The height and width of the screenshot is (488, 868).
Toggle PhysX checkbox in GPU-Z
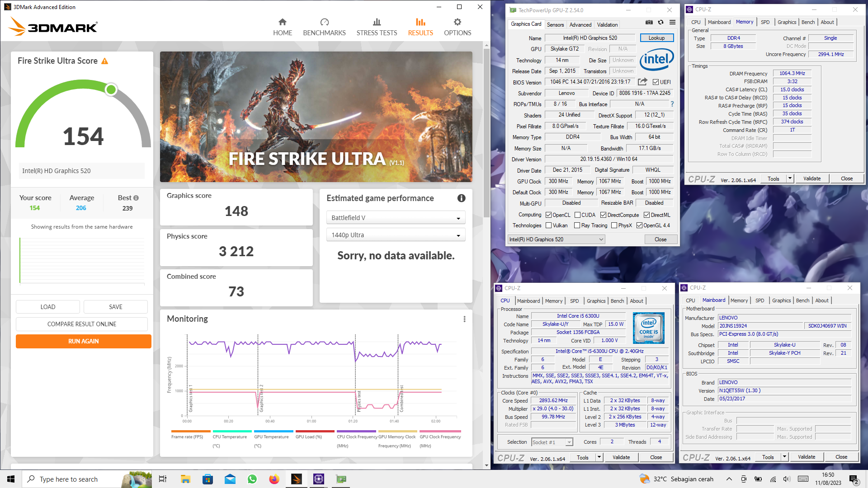(614, 225)
